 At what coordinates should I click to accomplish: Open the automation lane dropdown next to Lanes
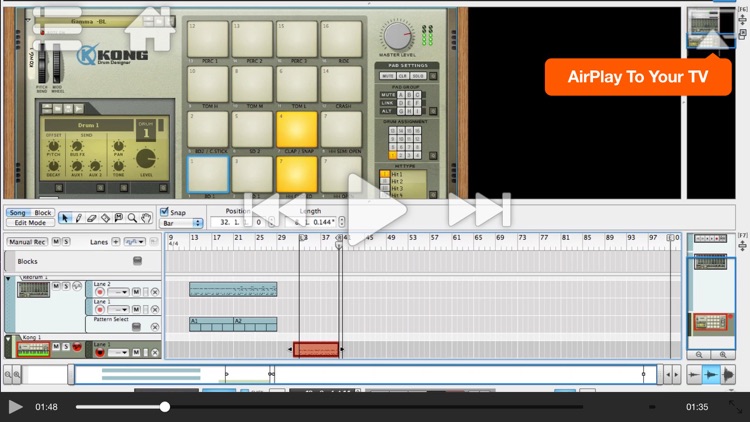click(135, 242)
